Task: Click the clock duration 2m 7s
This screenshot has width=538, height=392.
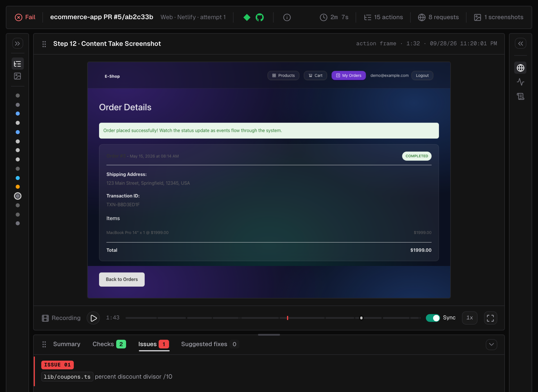Action: (334, 17)
